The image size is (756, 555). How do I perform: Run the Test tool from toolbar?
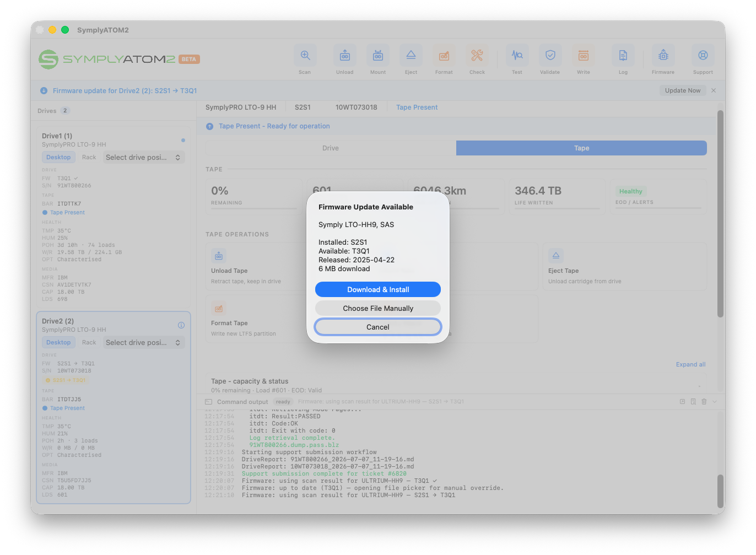pyautogui.click(x=517, y=56)
